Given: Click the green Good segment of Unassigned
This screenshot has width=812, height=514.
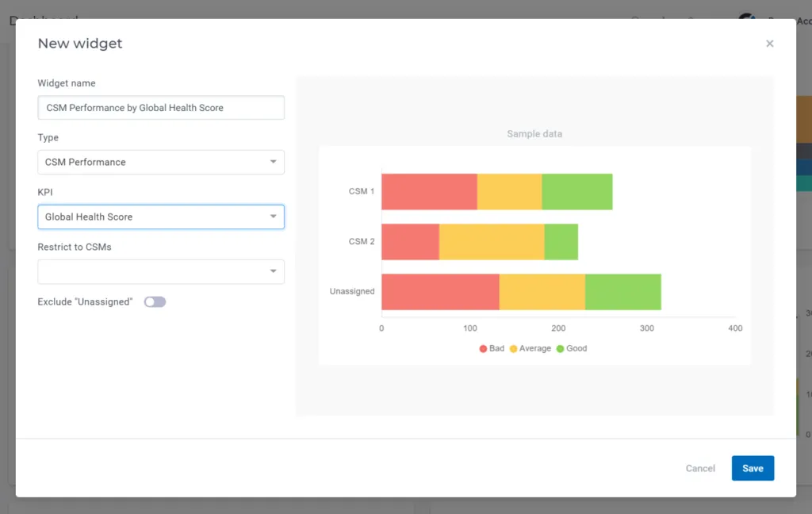Looking at the screenshot, I should tap(623, 292).
